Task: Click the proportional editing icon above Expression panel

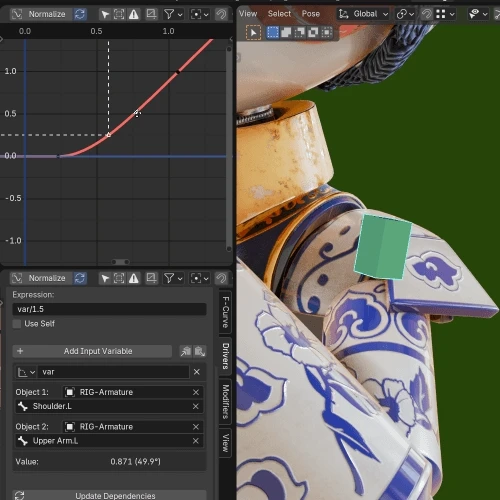Action: (x=221, y=278)
